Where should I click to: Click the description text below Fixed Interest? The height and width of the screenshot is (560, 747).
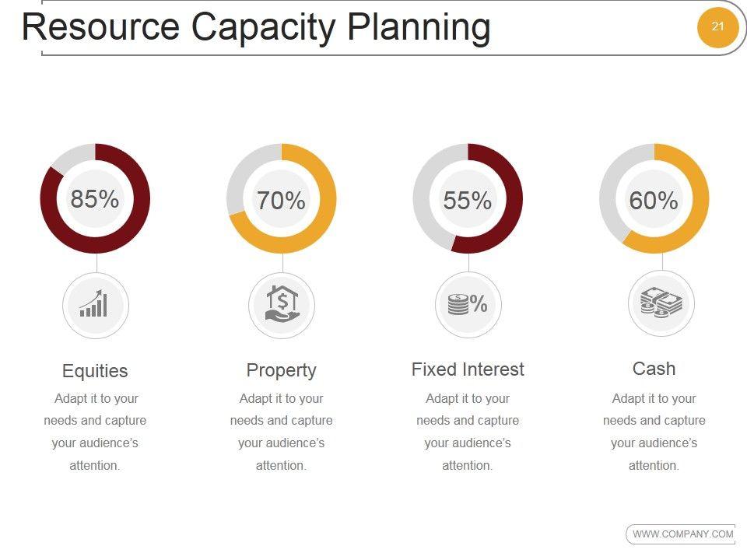point(468,432)
